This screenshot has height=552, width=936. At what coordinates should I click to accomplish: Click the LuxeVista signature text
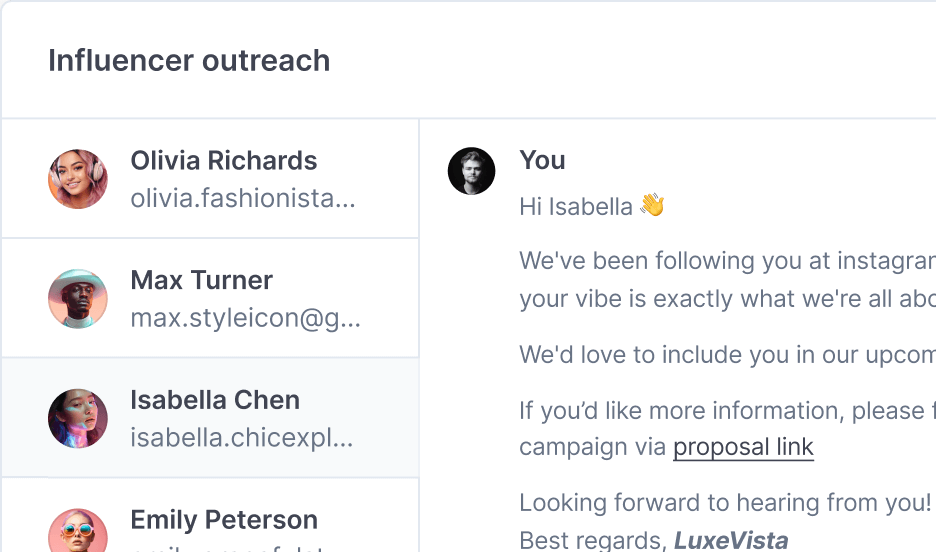tap(730, 541)
